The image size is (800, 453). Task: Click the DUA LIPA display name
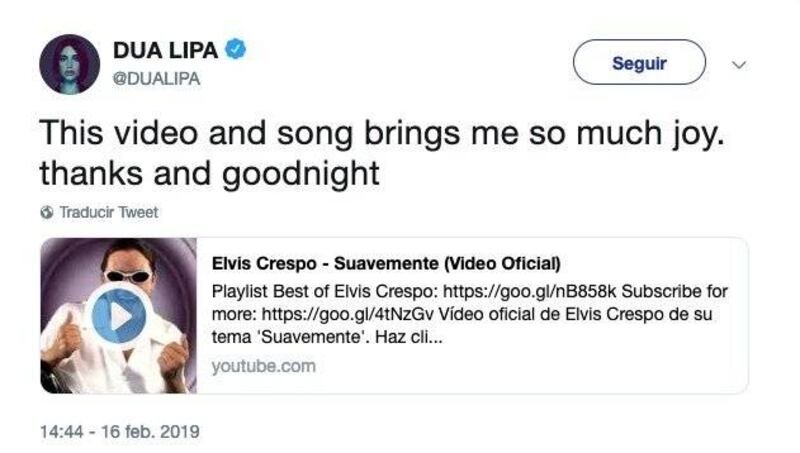(x=165, y=50)
